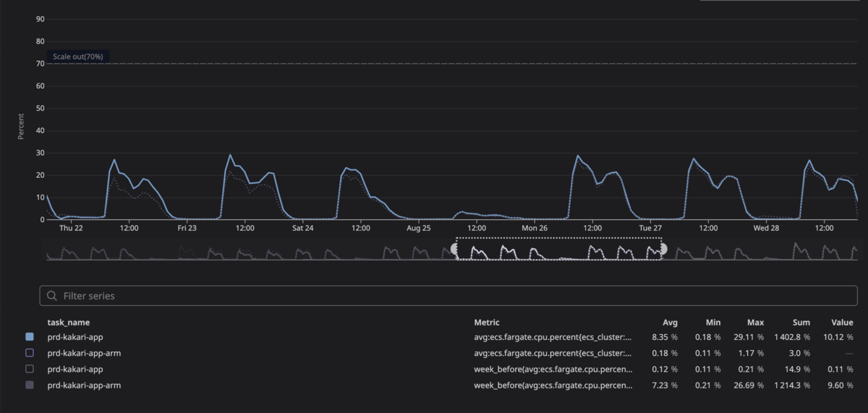
Task: Click the 14.9 % sum value
Action: click(796, 369)
